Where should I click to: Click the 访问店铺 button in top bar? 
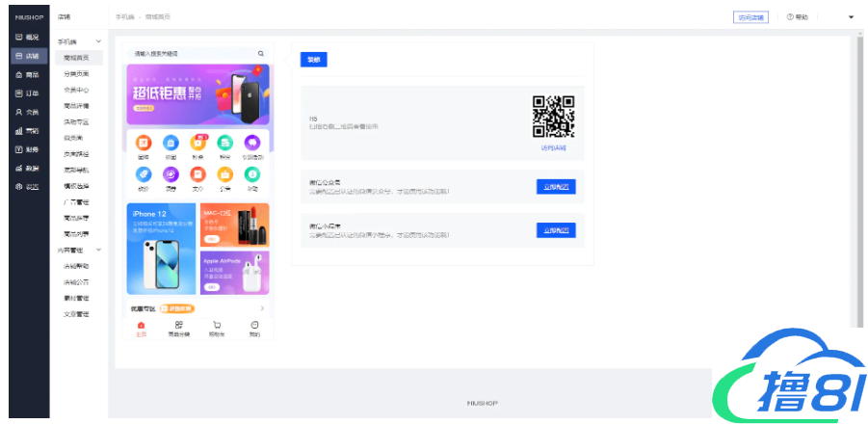coord(750,17)
